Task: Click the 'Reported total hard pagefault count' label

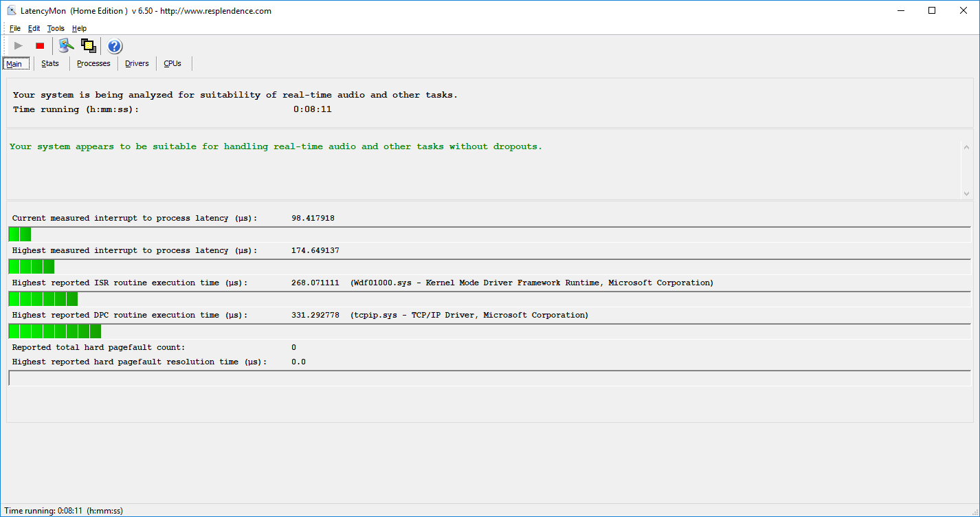Action: (x=98, y=347)
